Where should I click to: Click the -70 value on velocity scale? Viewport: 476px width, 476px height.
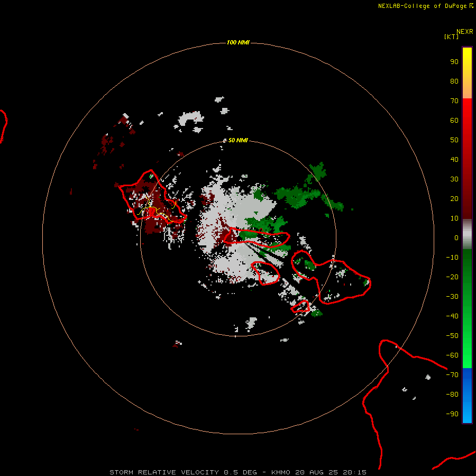452,375
